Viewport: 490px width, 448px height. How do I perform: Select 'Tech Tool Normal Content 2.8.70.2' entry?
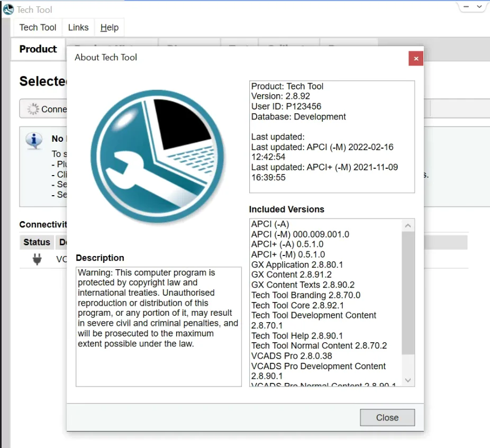319,345
